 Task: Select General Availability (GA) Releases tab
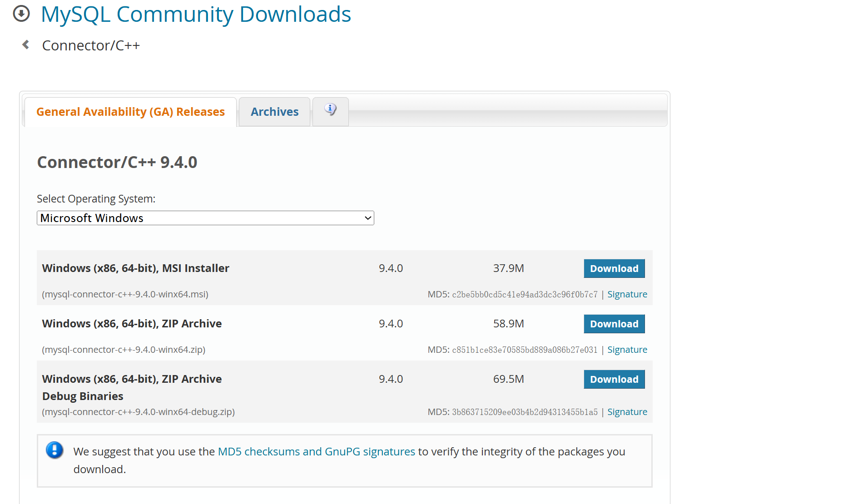pos(130,112)
